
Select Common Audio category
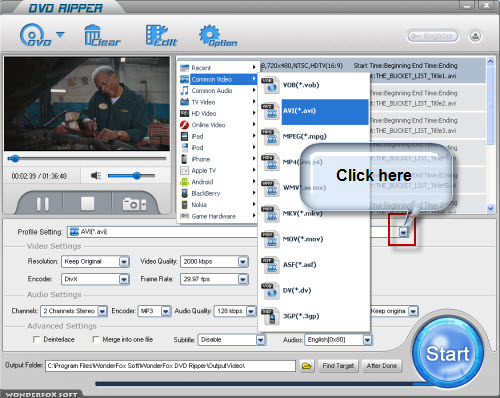point(218,91)
